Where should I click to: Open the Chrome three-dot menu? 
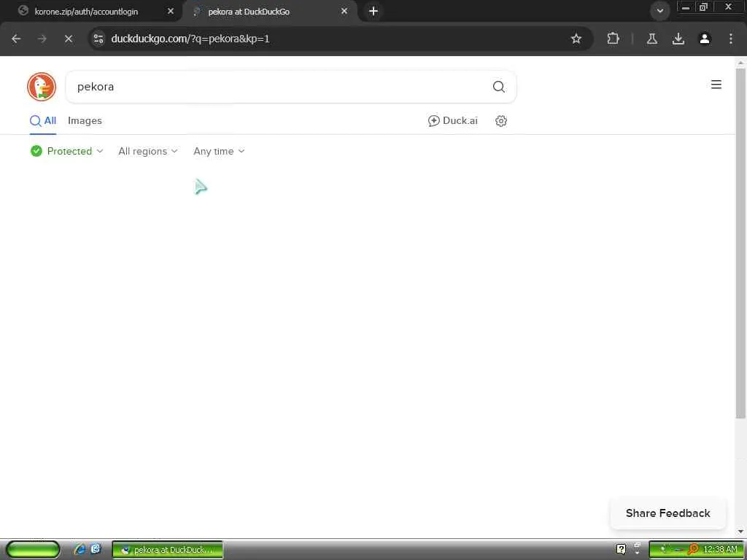(x=731, y=39)
